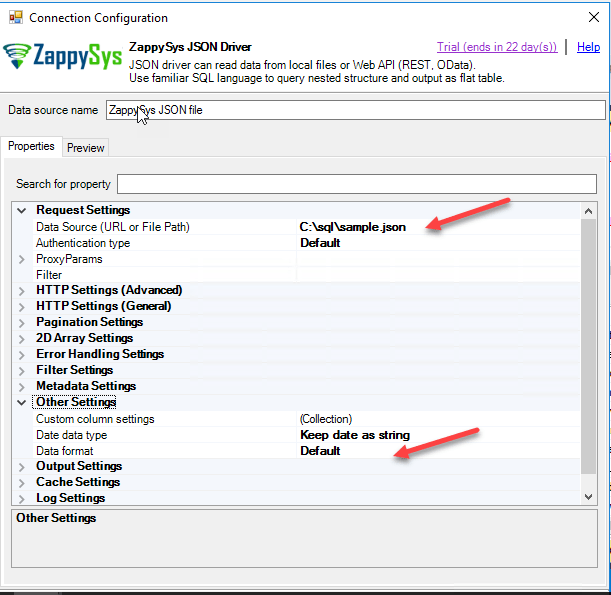The image size is (611, 595).
Task: Select the Authentication type property
Action: point(83,243)
